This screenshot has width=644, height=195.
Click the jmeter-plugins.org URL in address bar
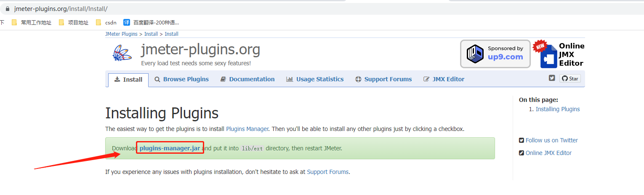tap(61, 9)
